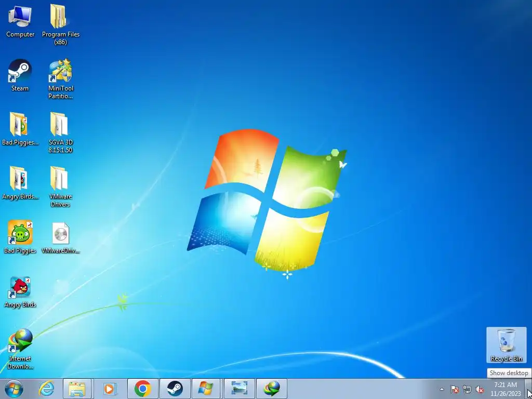Open Windows Explorer from the taskbar
532x399 pixels.
[x=77, y=389]
